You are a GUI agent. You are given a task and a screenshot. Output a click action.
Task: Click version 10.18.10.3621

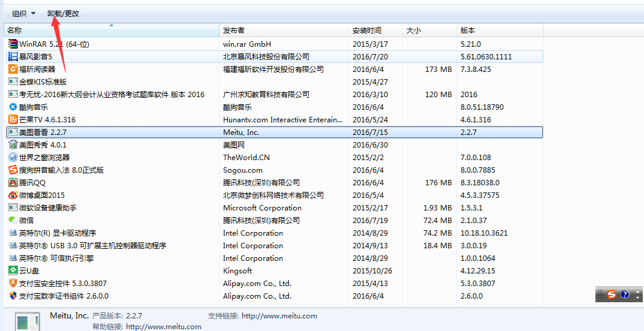pos(484,233)
